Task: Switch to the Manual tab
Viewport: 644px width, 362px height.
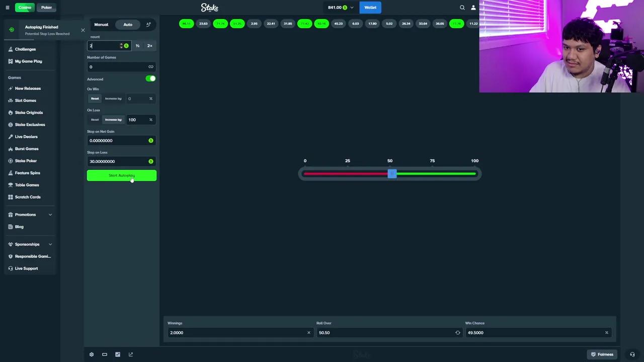Action: pos(101,25)
